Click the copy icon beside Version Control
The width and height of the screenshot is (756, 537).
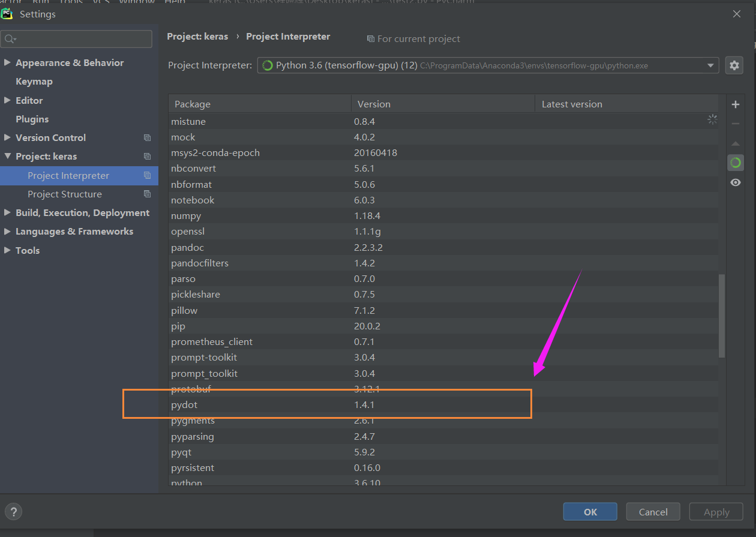tap(147, 137)
